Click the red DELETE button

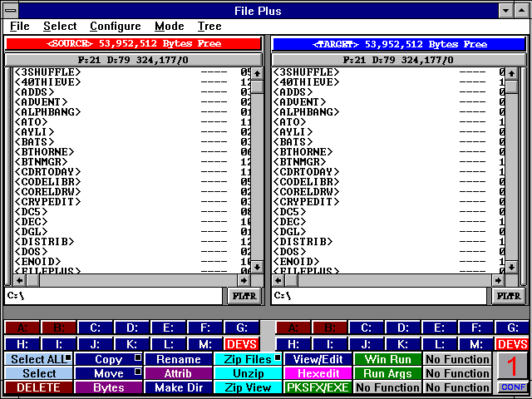click(38, 387)
